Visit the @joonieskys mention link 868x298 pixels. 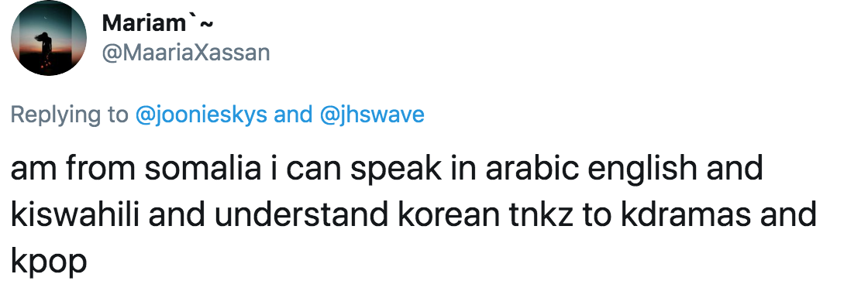[x=201, y=115]
